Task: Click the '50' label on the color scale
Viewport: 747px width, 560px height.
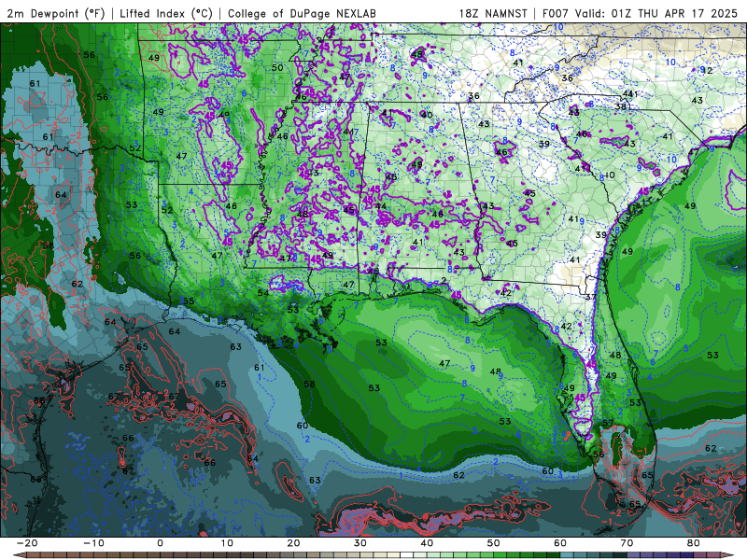Action: tap(494, 543)
